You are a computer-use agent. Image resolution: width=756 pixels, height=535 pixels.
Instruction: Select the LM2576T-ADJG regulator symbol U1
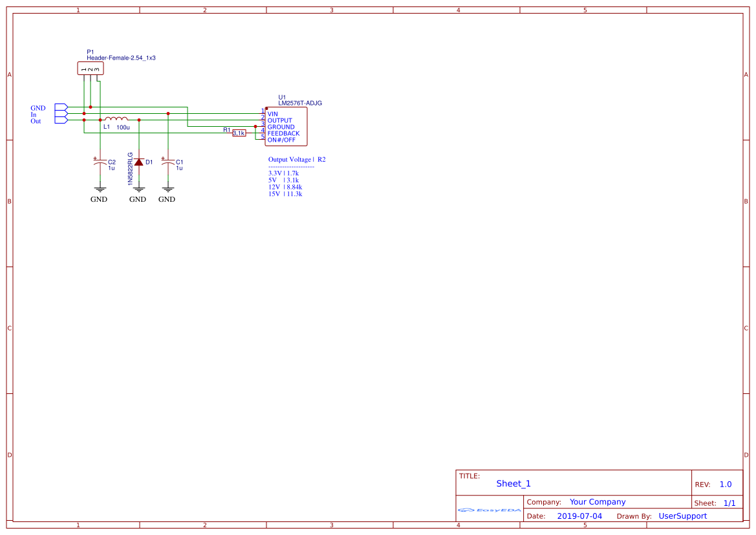coord(286,126)
